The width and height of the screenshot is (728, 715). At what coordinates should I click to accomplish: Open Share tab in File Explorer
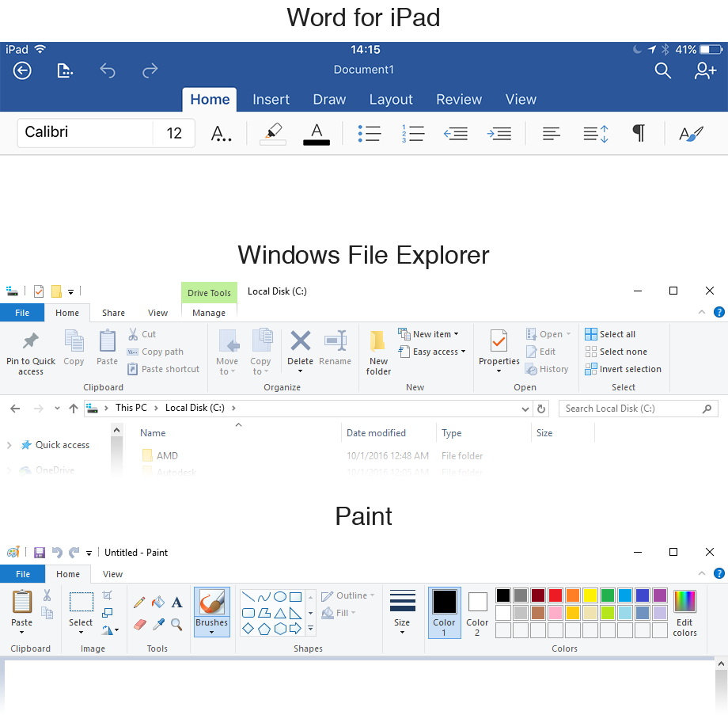[113, 313]
